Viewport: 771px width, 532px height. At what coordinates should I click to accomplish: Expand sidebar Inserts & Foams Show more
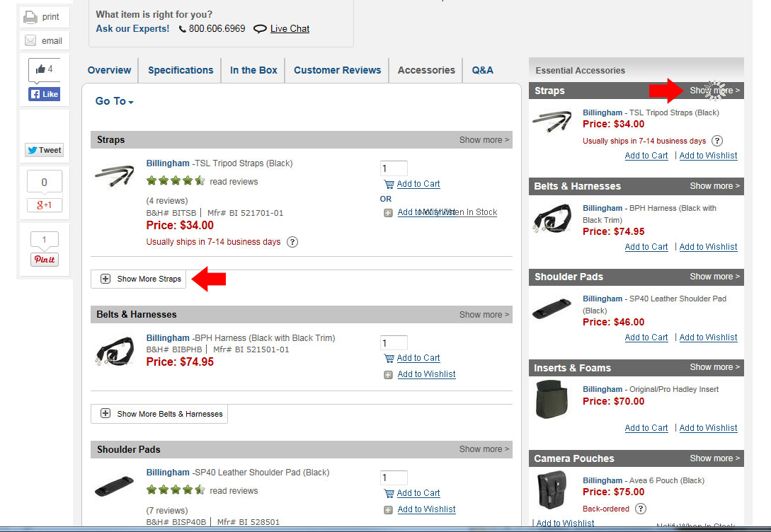(714, 367)
